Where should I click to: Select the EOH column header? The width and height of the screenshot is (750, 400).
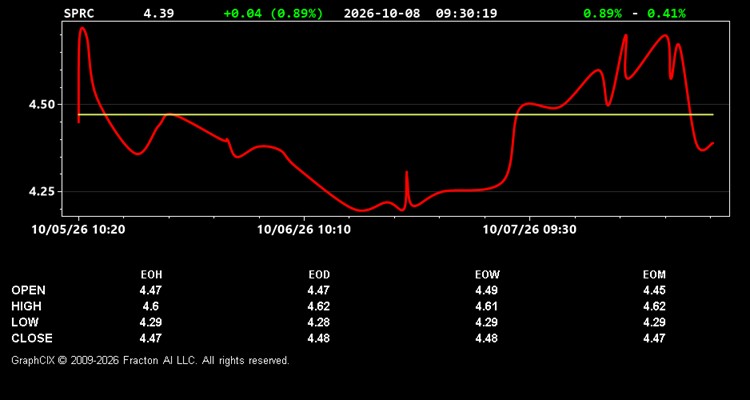[x=151, y=275]
